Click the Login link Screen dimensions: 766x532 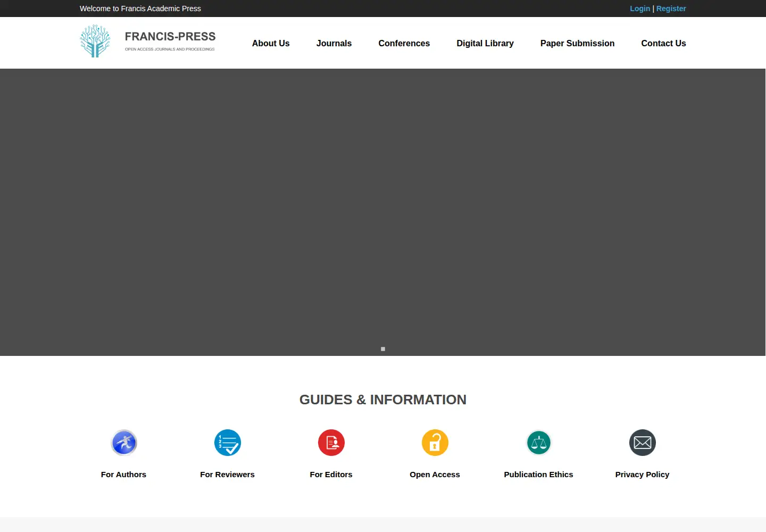coord(640,9)
